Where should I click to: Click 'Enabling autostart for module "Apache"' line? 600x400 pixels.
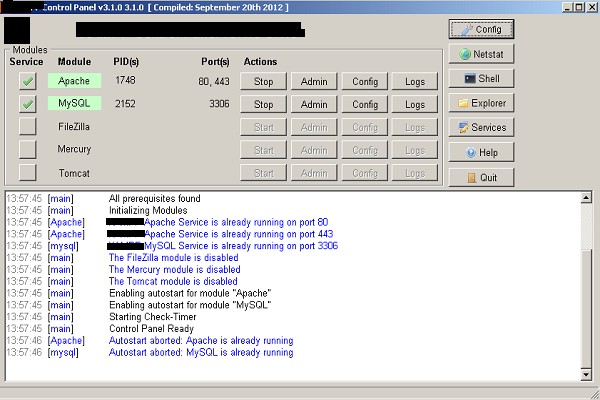[x=190, y=293]
